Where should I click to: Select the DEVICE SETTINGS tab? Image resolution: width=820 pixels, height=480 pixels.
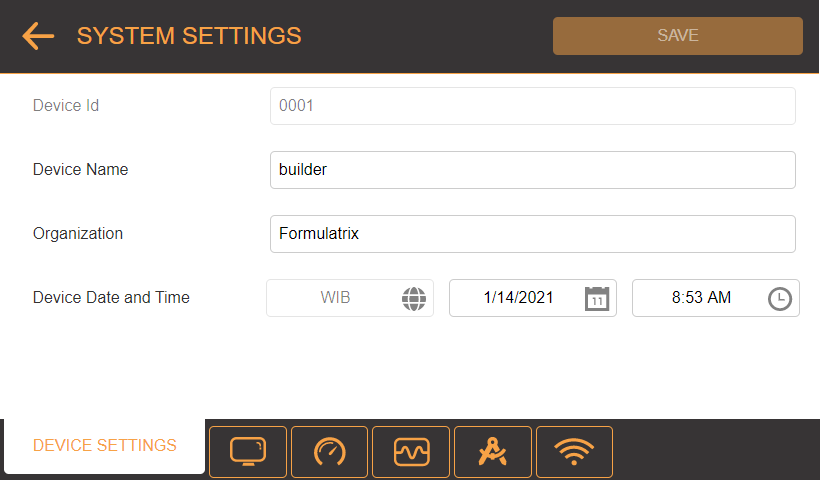click(105, 445)
